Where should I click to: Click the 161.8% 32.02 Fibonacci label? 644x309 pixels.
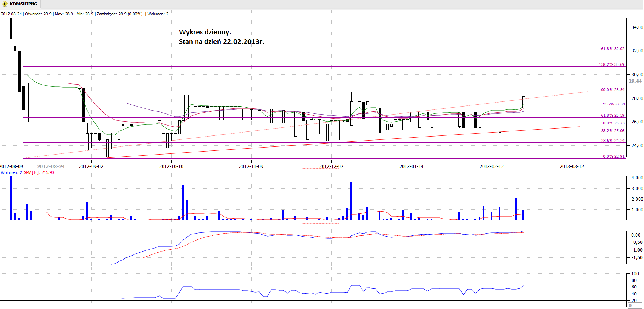(612, 49)
